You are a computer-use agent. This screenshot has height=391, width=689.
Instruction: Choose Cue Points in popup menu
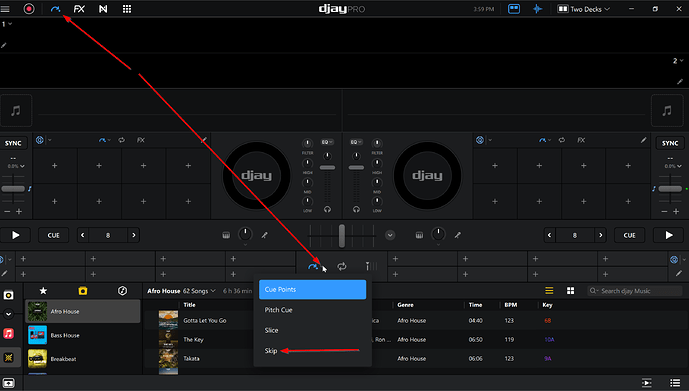pos(312,290)
